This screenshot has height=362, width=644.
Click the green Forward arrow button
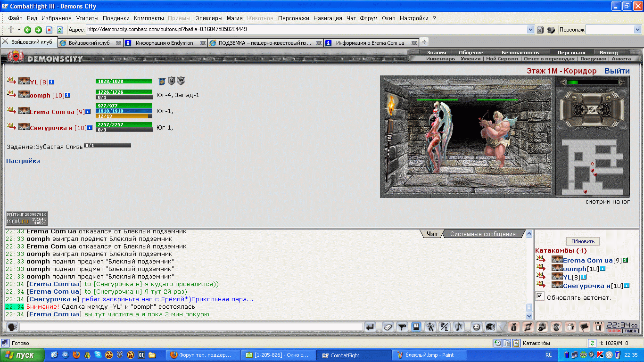[x=38, y=30]
